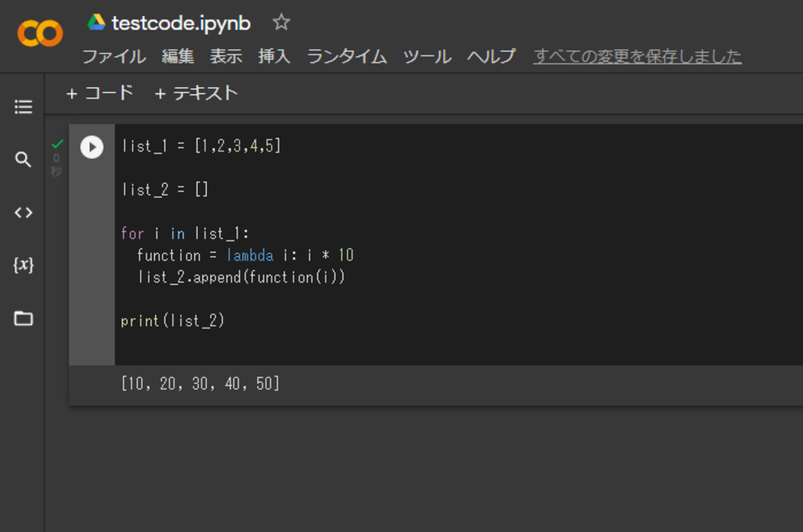803x532 pixels.
Task: Add a code cell with + コード
Action: (100, 93)
